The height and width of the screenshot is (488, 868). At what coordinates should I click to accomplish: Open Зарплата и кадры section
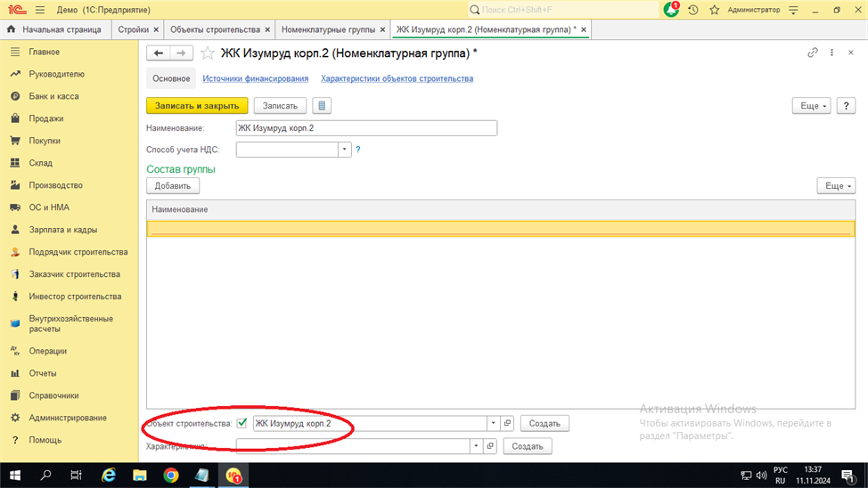(62, 230)
